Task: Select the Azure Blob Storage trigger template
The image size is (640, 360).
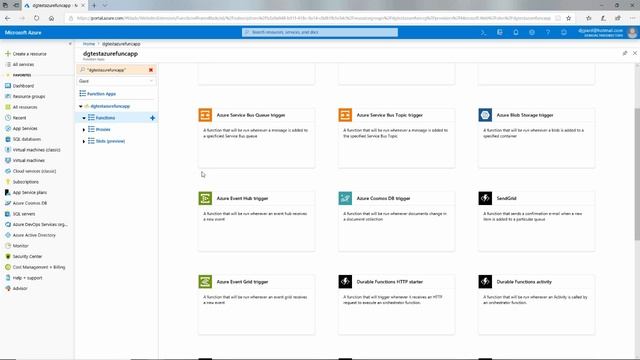Action: point(536,138)
